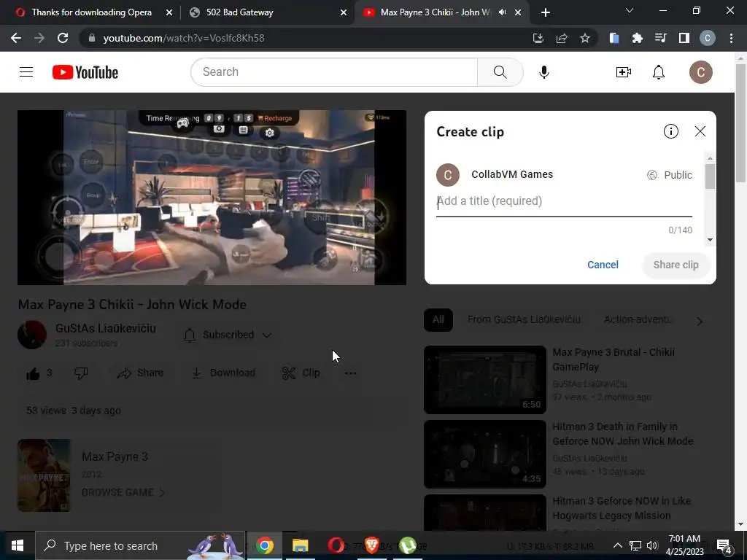Toggle Chrome side panel
This screenshot has width=747, height=560.
pos(684,38)
